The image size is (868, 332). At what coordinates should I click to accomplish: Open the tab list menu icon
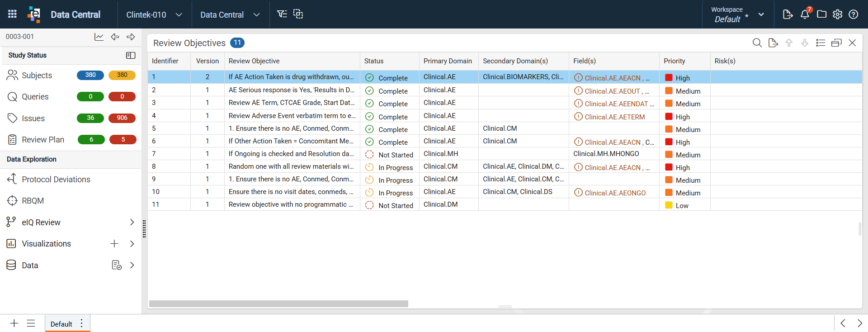pos(31,323)
